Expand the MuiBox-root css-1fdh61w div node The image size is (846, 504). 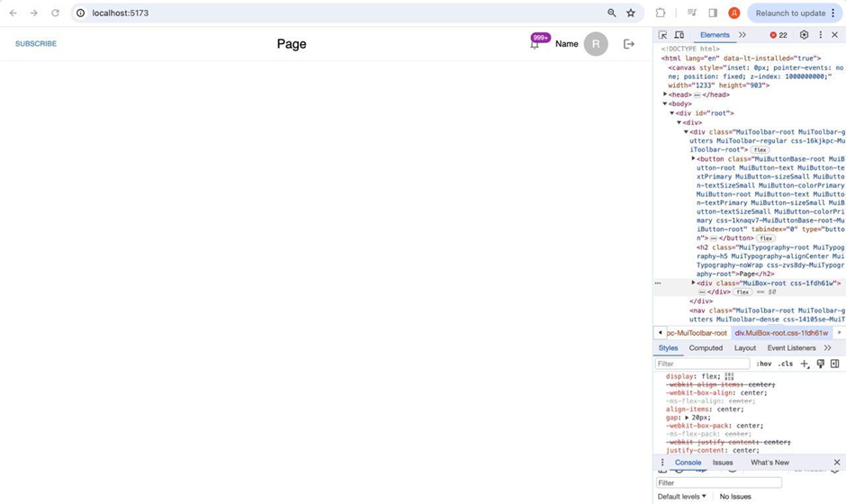pos(693,283)
